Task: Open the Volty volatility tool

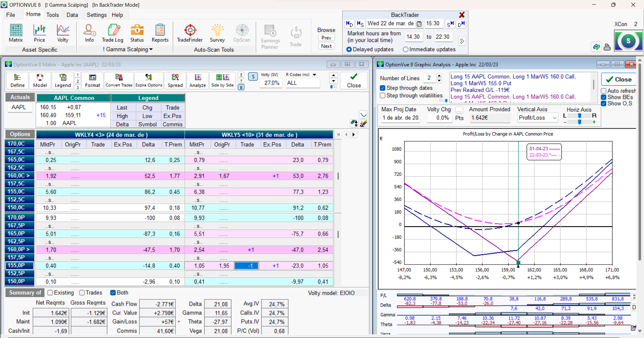Action: click(63, 33)
